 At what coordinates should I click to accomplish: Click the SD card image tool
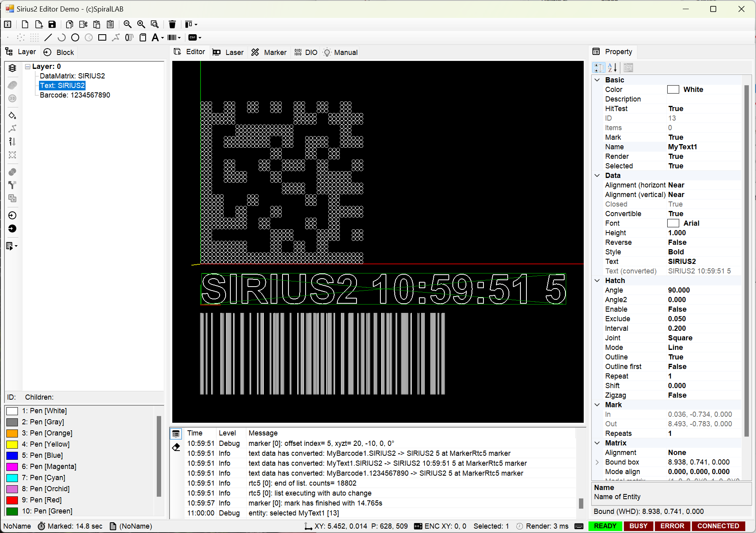[x=143, y=37]
